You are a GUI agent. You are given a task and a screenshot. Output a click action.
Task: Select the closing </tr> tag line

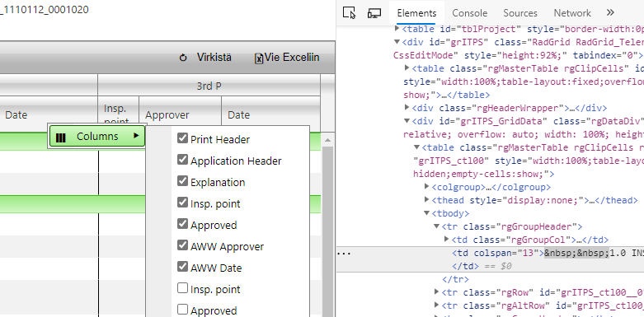pos(455,279)
